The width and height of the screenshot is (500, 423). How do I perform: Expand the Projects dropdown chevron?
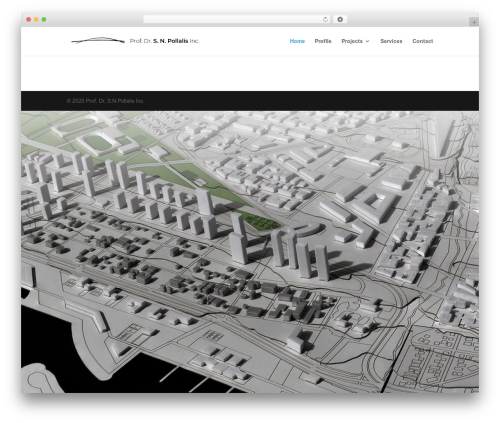point(367,41)
